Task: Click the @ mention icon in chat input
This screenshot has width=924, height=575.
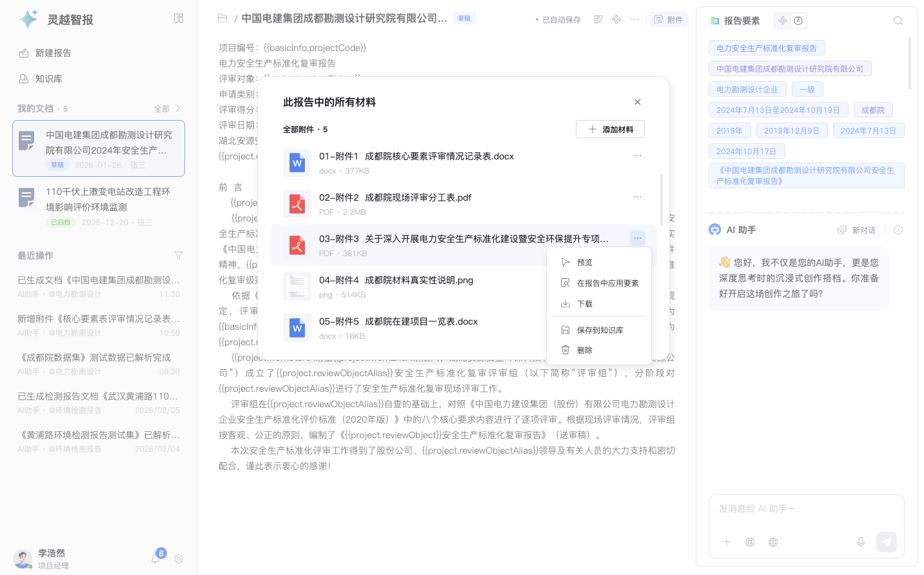Action: click(750, 542)
